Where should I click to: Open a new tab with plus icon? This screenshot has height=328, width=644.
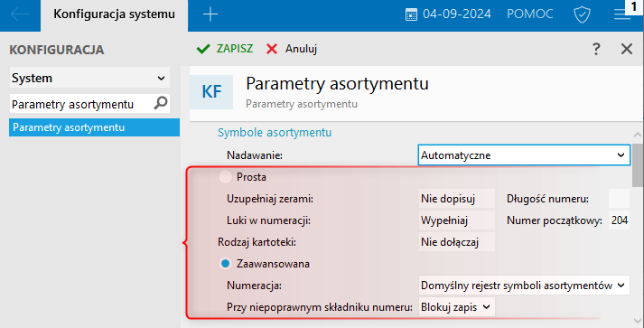point(210,14)
